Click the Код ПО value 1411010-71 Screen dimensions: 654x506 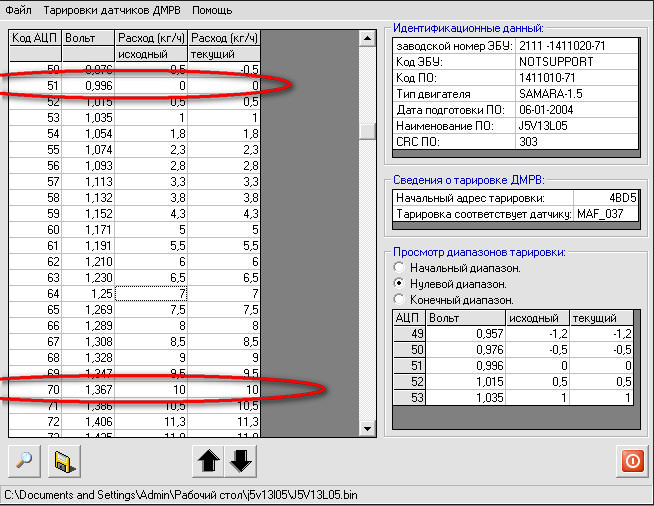576,78
